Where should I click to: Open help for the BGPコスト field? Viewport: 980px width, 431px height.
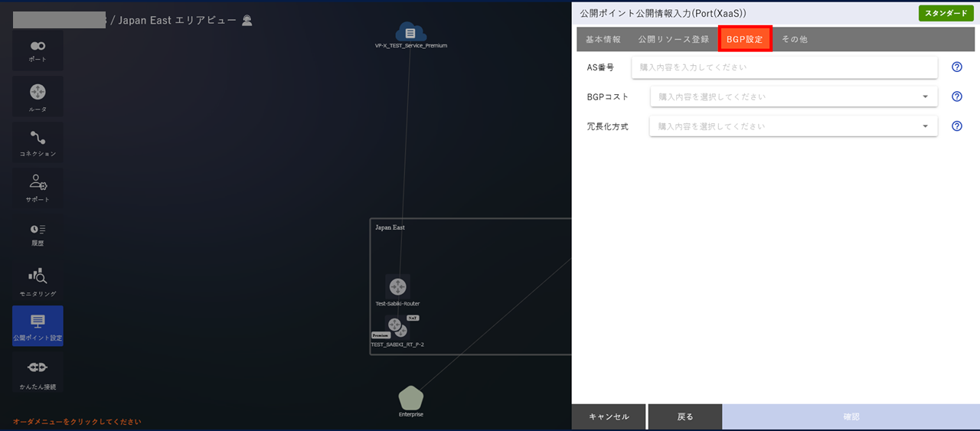pyautogui.click(x=956, y=96)
